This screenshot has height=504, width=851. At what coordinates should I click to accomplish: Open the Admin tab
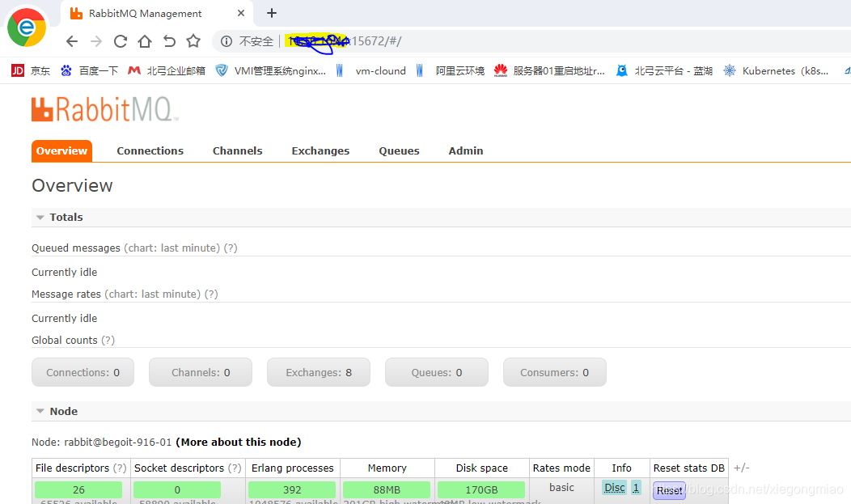(x=465, y=150)
